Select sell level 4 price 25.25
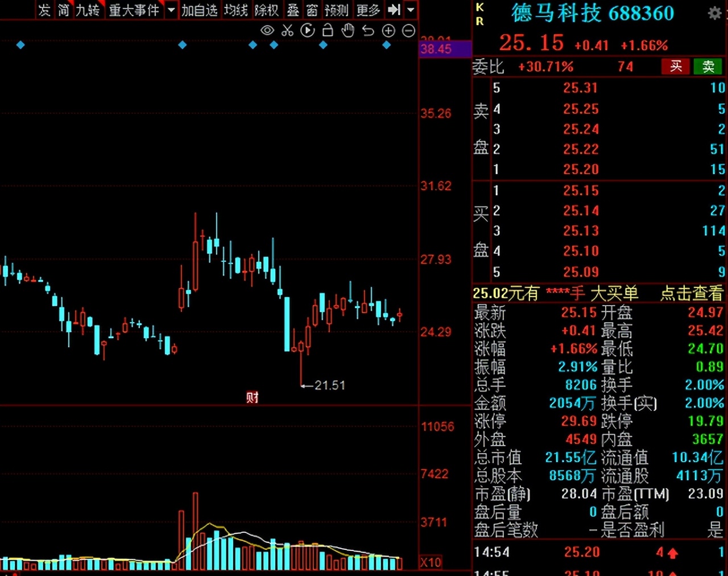 pyautogui.click(x=581, y=109)
